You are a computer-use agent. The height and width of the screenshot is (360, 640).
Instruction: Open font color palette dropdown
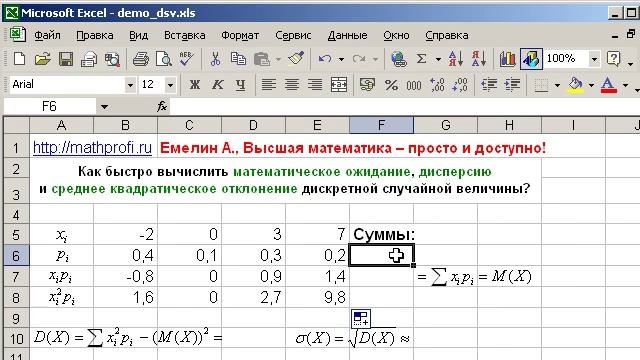pyautogui.click(x=625, y=85)
